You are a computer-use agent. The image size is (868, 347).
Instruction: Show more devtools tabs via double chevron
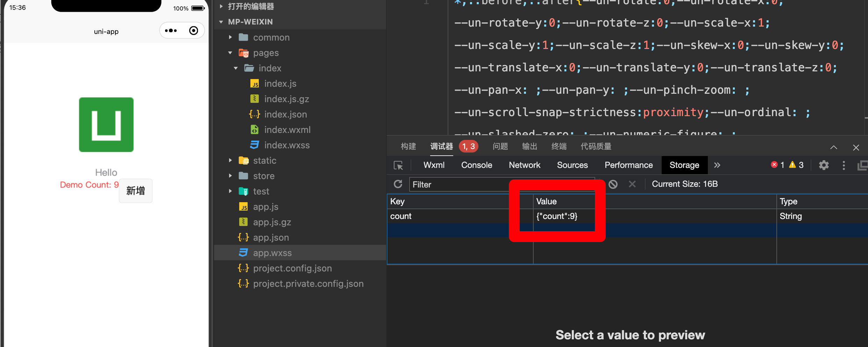click(717, 165)
